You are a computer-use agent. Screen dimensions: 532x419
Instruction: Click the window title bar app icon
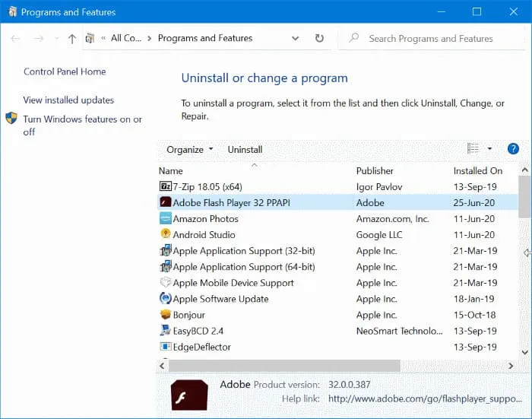point(12,12)
